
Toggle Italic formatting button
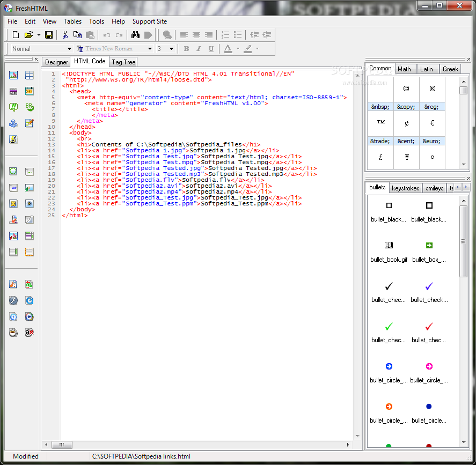199,49
